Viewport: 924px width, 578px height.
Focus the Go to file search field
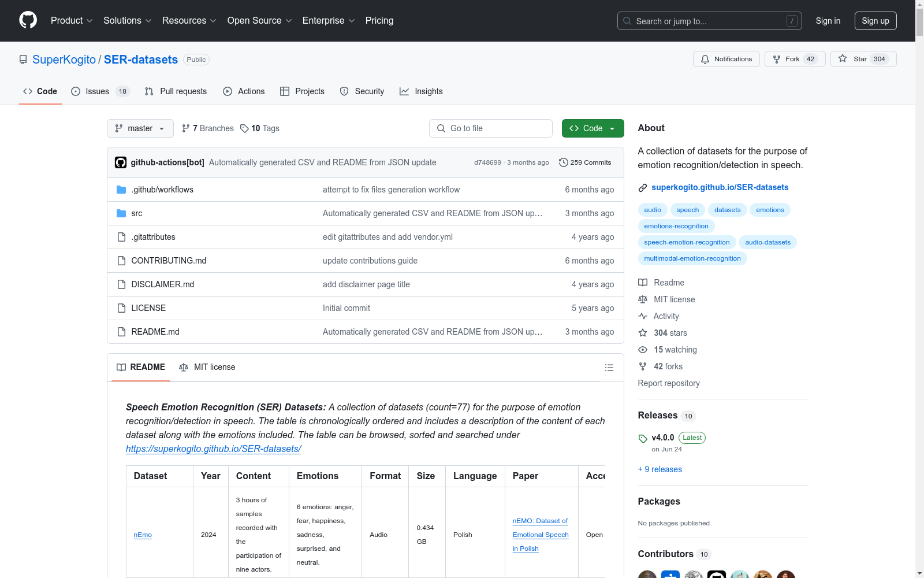tap(491, 128)
